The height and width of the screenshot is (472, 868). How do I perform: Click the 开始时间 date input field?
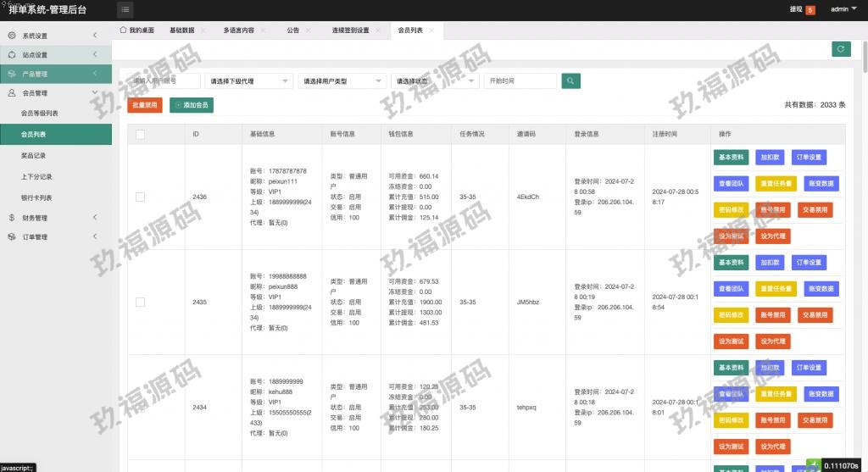[x=520, y=81]
